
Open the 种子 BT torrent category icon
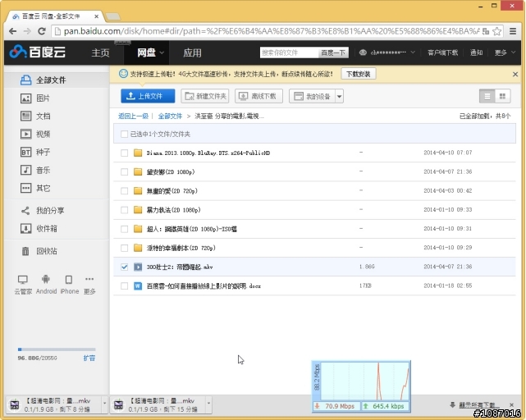tap(25, 153)
